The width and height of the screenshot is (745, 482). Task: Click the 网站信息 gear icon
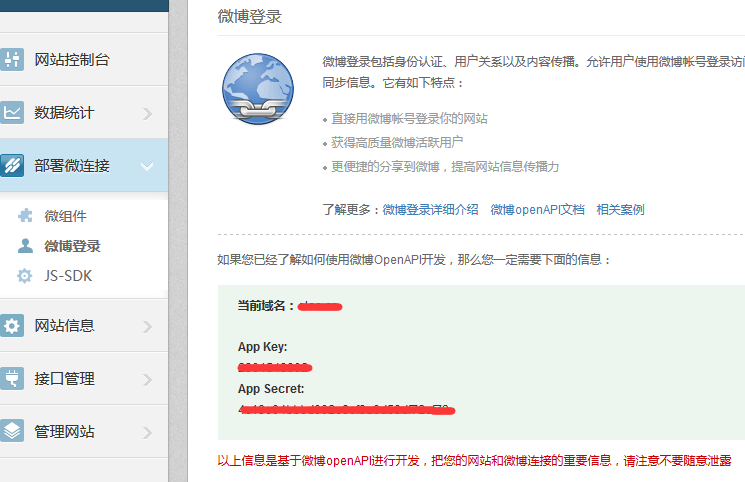point(11,326)
